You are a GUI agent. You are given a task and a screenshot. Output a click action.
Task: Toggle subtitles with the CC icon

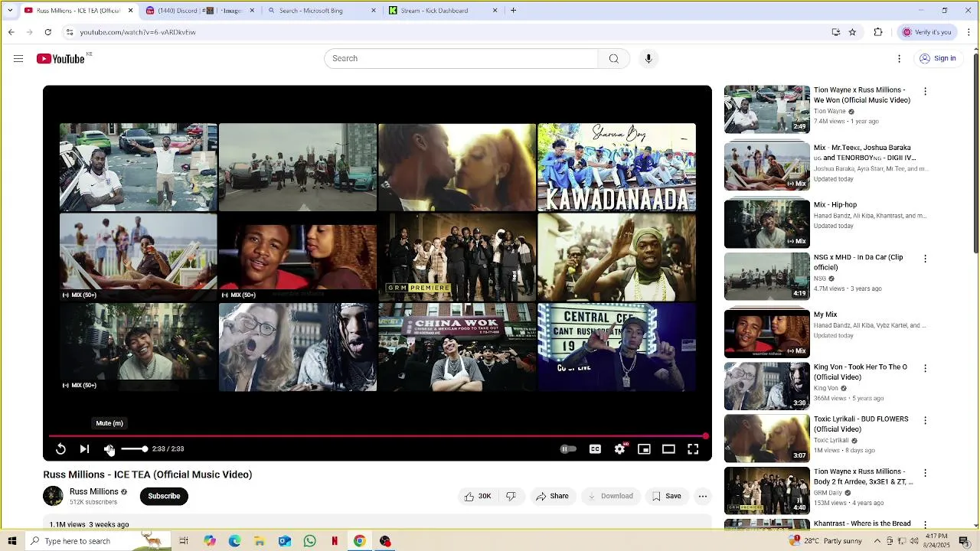595,449
